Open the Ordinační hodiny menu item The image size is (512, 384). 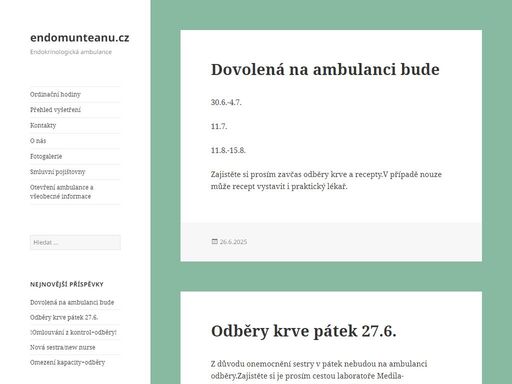pyautogui.click(x=55, y=94)
